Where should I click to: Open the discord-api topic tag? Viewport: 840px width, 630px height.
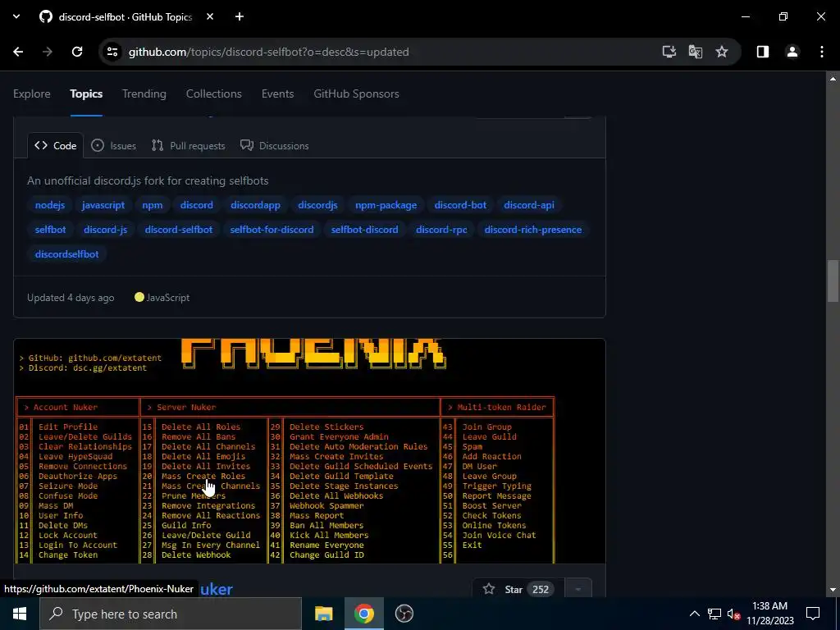pyautogui.click(x=529, y=205)
